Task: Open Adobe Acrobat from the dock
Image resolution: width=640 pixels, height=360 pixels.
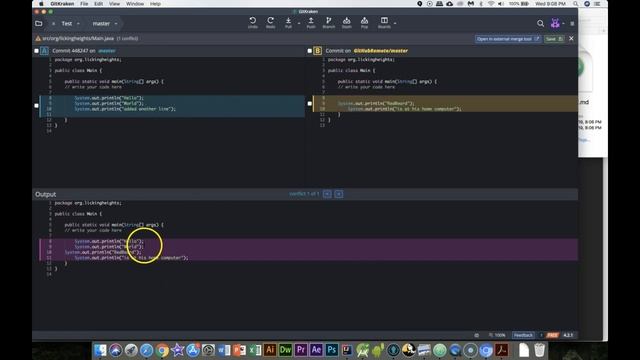Action: coord(502,350)
